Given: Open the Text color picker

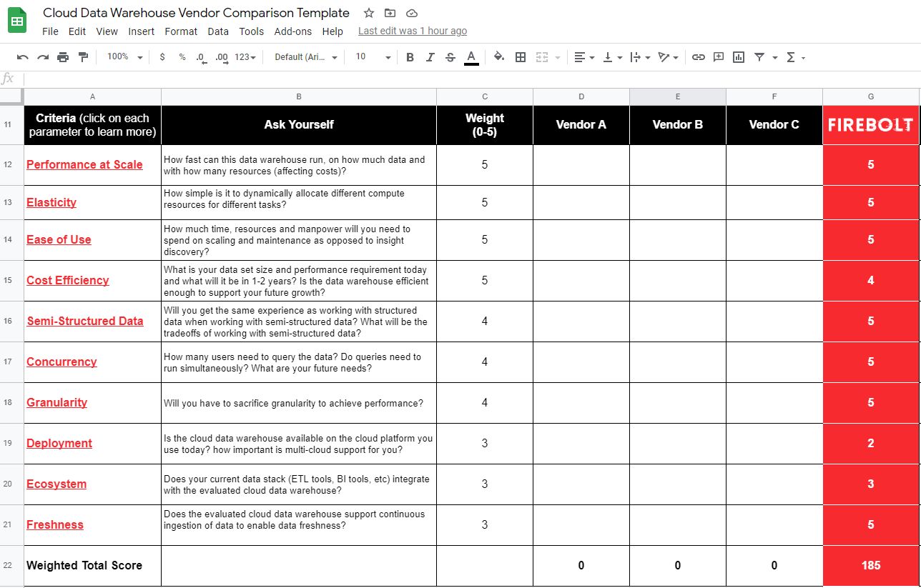Looking at the screenshot, I should point(472,56).
